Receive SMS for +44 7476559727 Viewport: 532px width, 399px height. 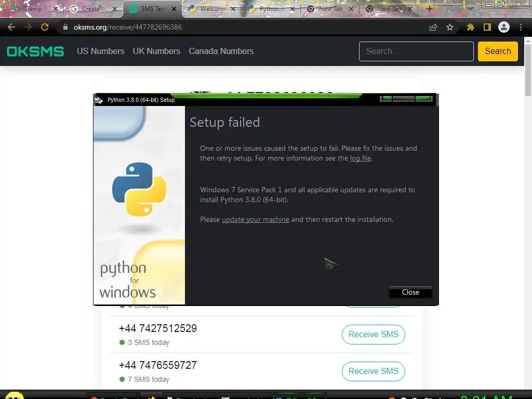point(373,371)
